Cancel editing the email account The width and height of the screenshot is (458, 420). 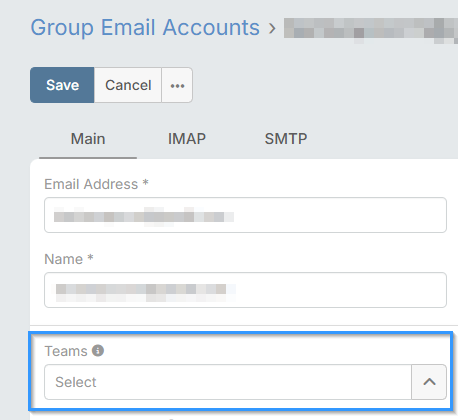[128, 85]
